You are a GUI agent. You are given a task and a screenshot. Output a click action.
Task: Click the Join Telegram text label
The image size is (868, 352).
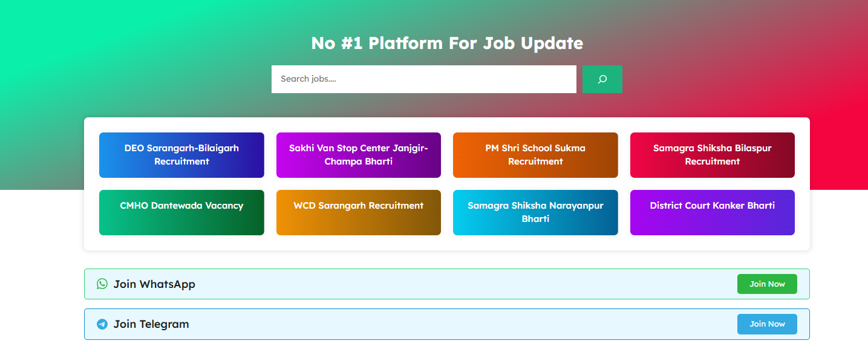coord(151,324)
